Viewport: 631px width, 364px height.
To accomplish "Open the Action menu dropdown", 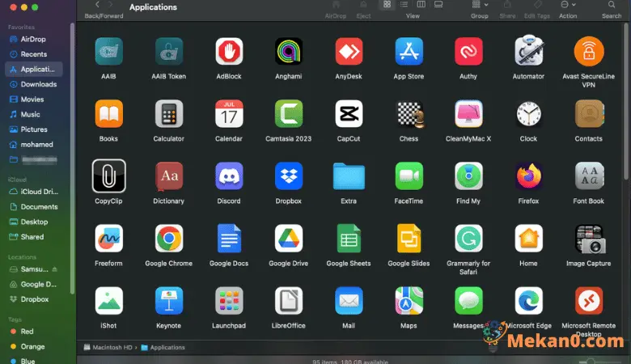I will click(x=568, y=4).
